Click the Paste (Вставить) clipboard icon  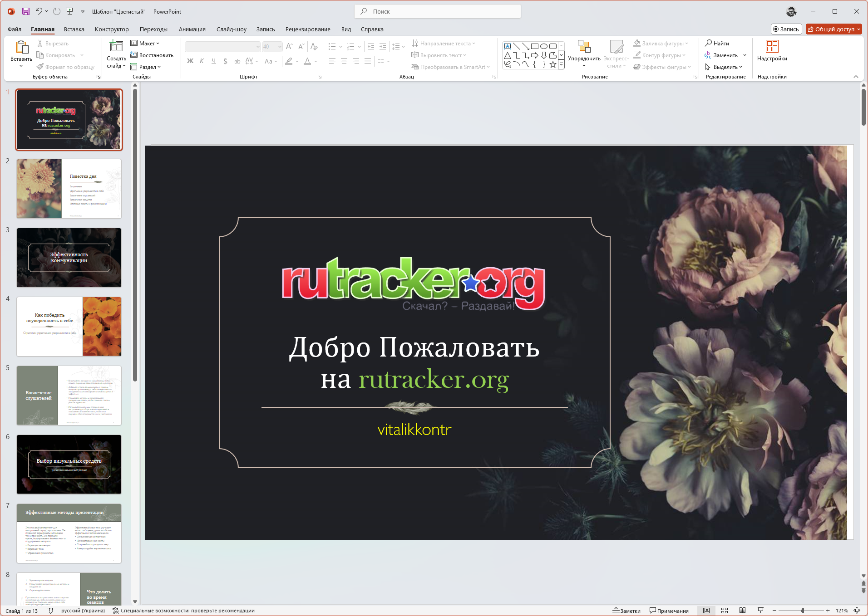(21, 47)
